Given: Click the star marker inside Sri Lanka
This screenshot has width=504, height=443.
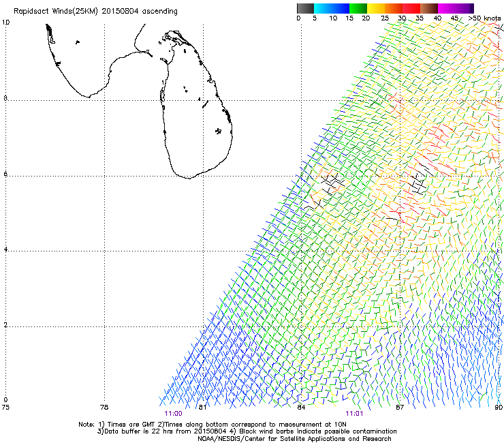Looking at the screenshot, I should tap(218, 131).
